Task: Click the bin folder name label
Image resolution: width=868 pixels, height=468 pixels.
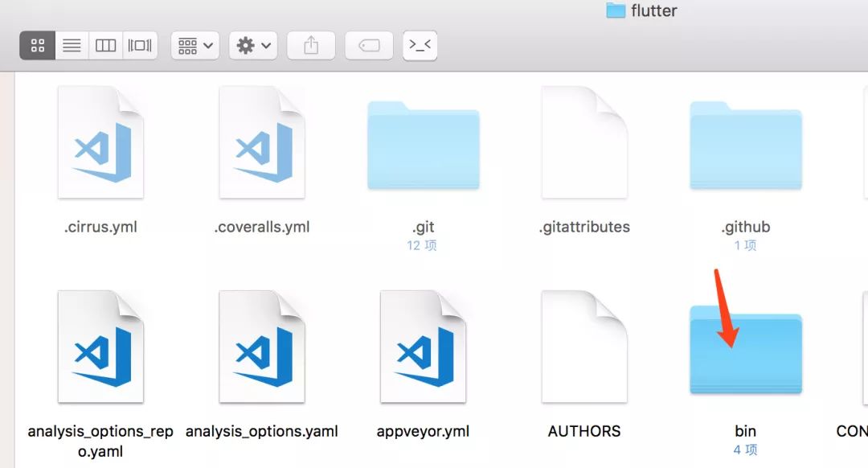Action: (746, 432)
